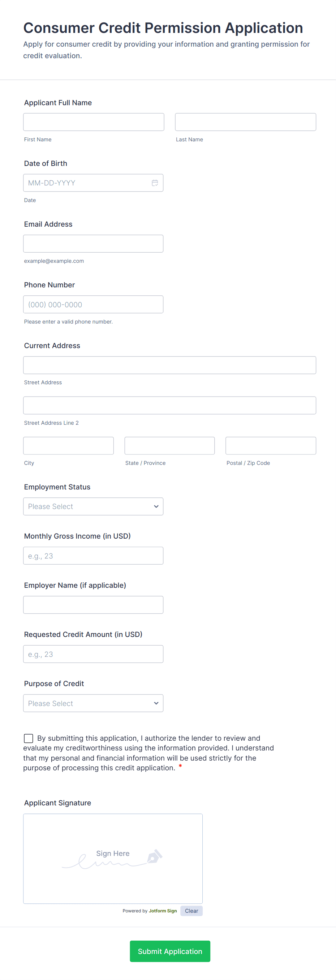The height and width of the screenshot is (980, 336).
Task: Click inside the Sign Here signature pad
Action: 113,858
